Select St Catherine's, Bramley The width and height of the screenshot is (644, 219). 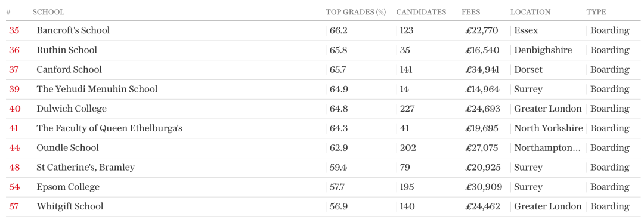(x=85, y=168)
